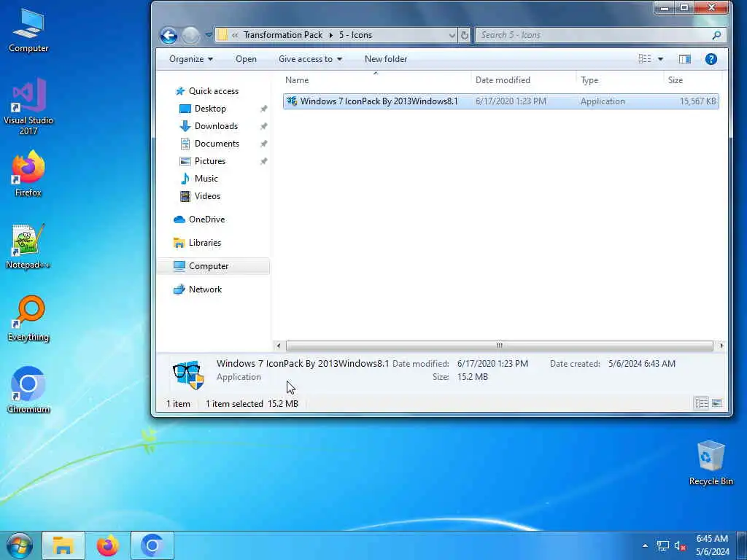Click the Forward navigation arrow in Explorer

point(190,35)
